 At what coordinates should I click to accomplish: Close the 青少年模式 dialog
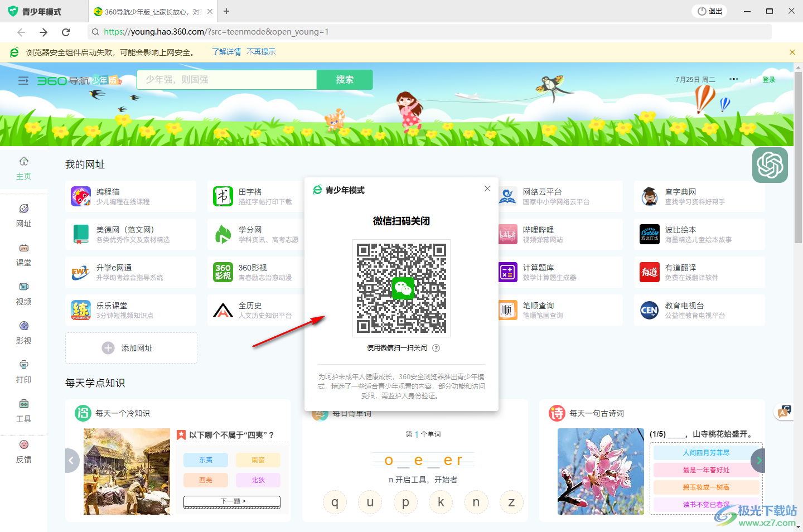(x=487, y=188)
